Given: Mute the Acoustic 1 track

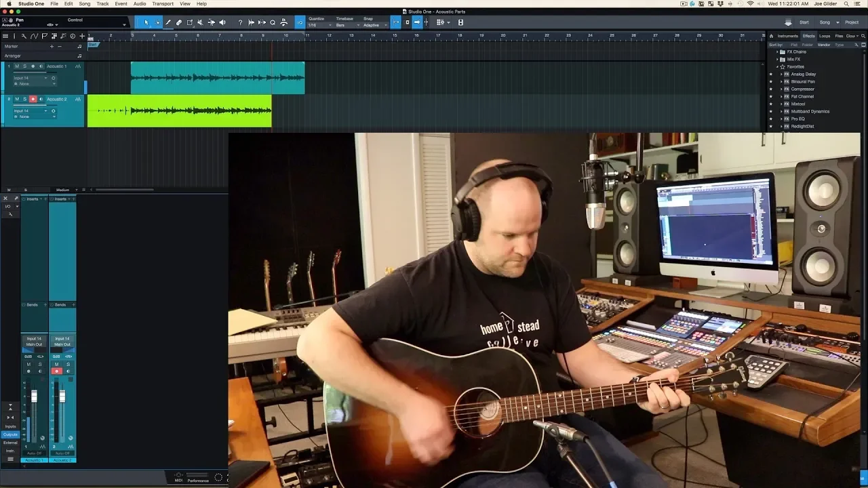Looking at the screenshot, I should (x=17, y=66).
